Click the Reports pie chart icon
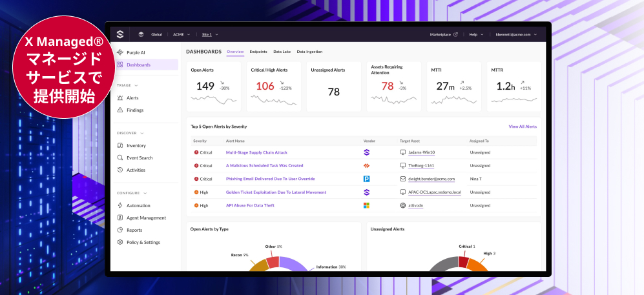This screenshot has height=295, width=644. click(x=120, y=230)
